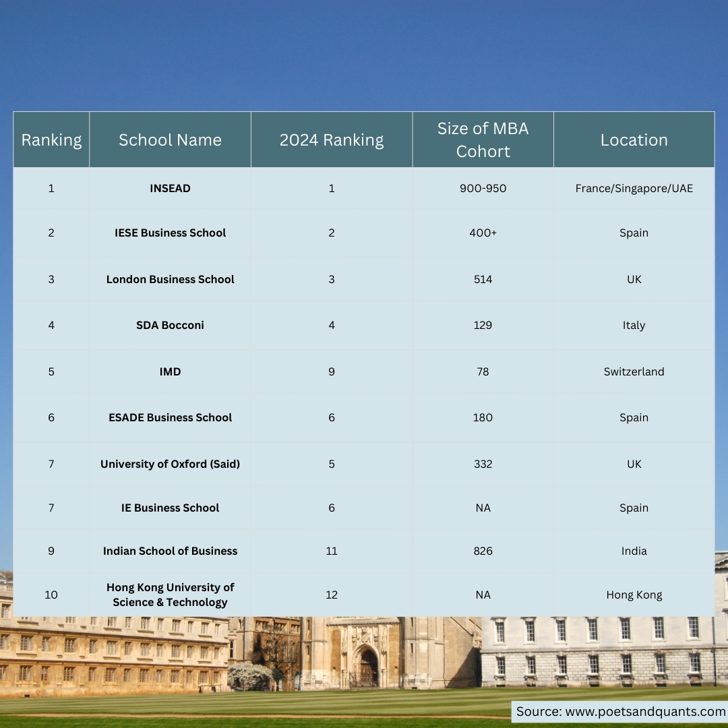Click the '400+' cohort size value
Screen dimensions: 728x728
[x=483, y=233]
